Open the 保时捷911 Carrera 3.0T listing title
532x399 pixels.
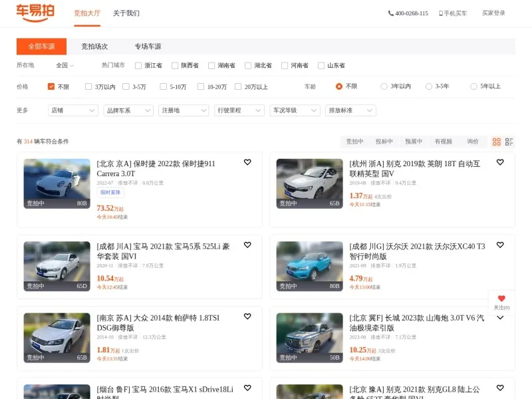click(x=156, y=169)
